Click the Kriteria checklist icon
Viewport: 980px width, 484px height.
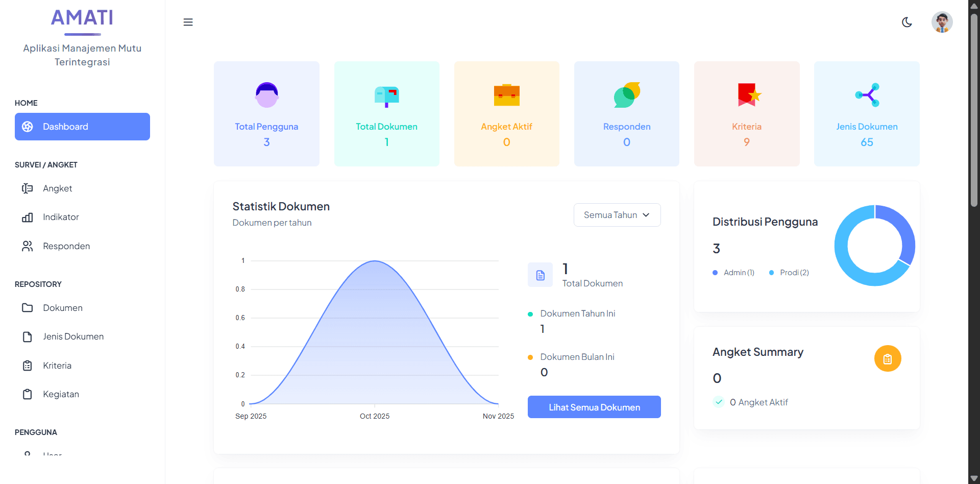(28, 366)
